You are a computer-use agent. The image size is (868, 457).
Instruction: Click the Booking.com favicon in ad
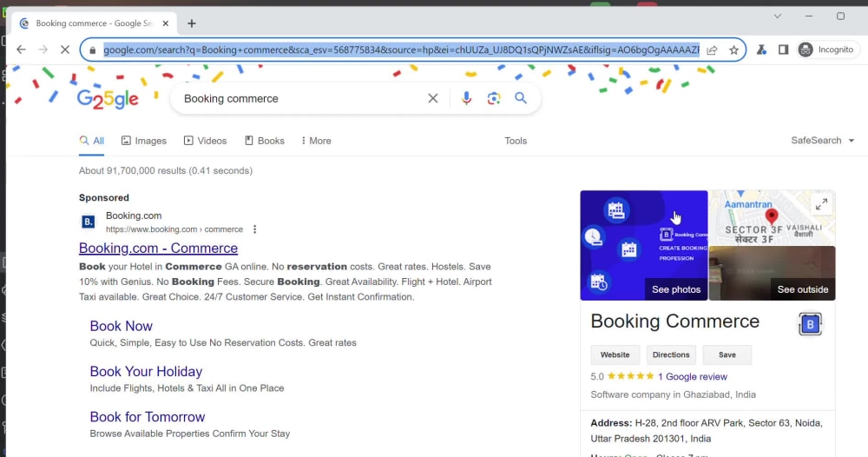coord(88,222)
